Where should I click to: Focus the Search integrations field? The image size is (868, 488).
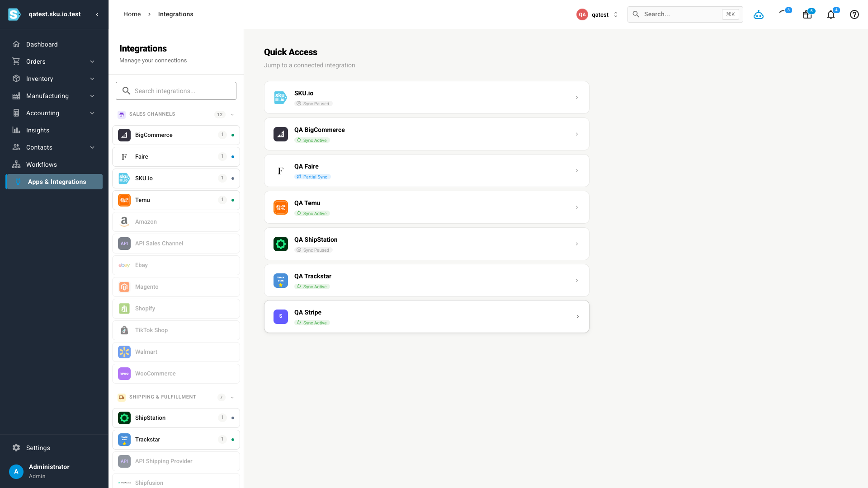(176, 91)
